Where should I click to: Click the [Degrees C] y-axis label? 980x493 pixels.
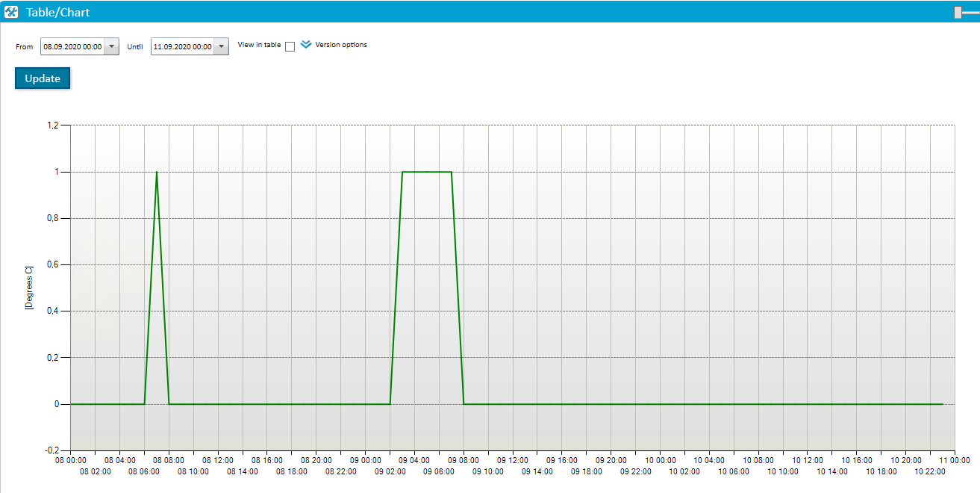point(29,288)
